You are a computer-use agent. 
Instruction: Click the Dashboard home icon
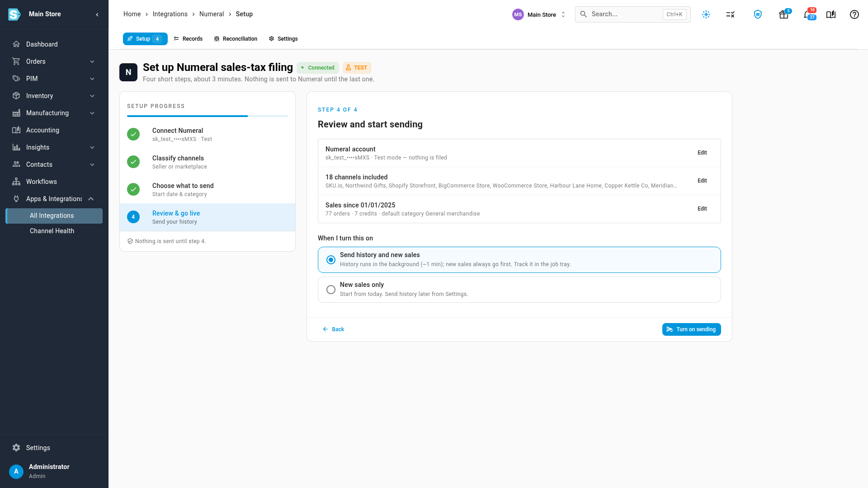click(16, 44)
